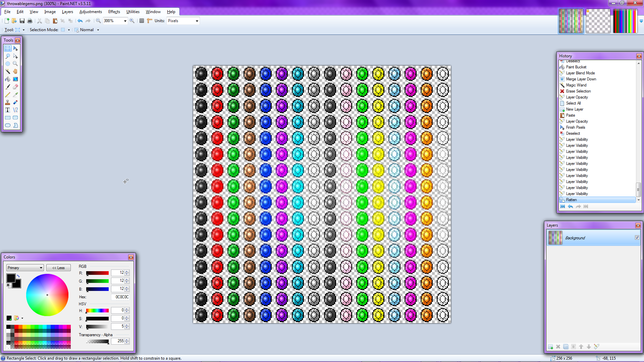644x362 pixels.
Task: Click Add New Layer icon in Layers panel
Action: coord(550,347)
